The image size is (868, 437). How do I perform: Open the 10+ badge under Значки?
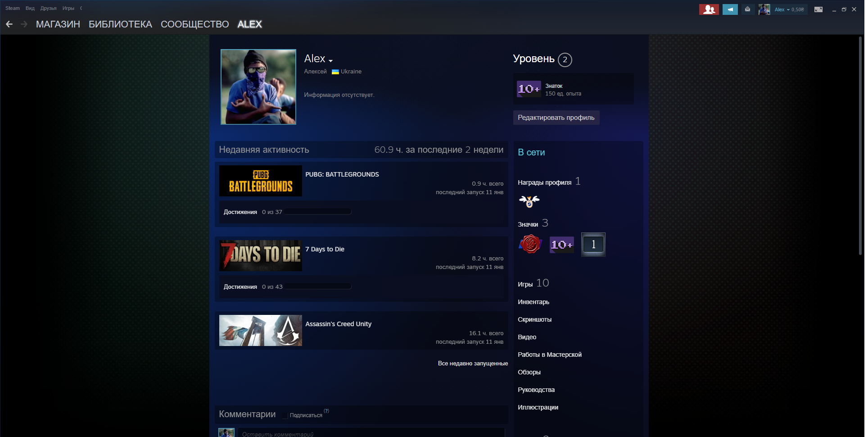tap(561, 245)
